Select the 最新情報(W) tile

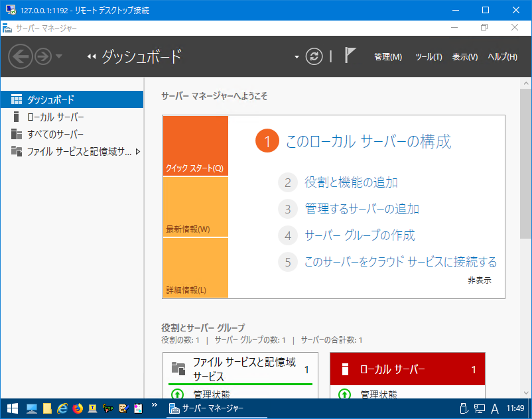(x=196, y=207)
